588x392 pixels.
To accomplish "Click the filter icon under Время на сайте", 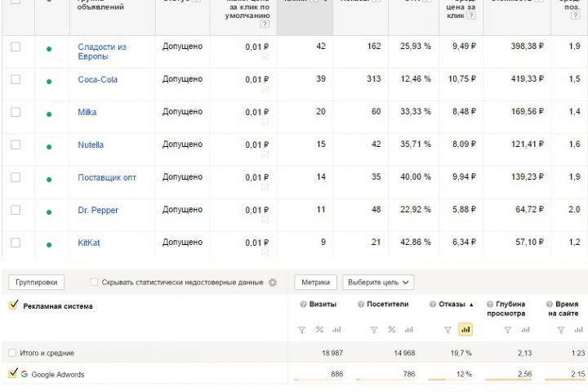I will click(x=560, y=330).
